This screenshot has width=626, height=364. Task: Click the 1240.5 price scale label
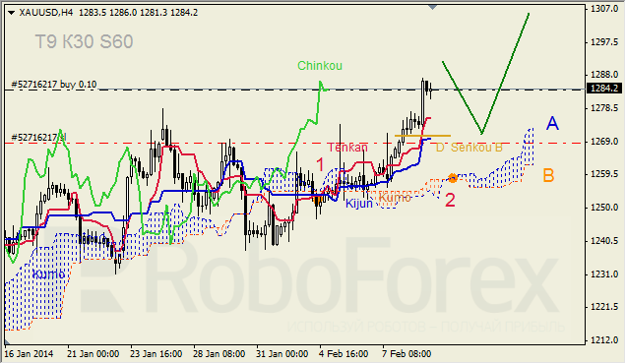click(604, 241)
